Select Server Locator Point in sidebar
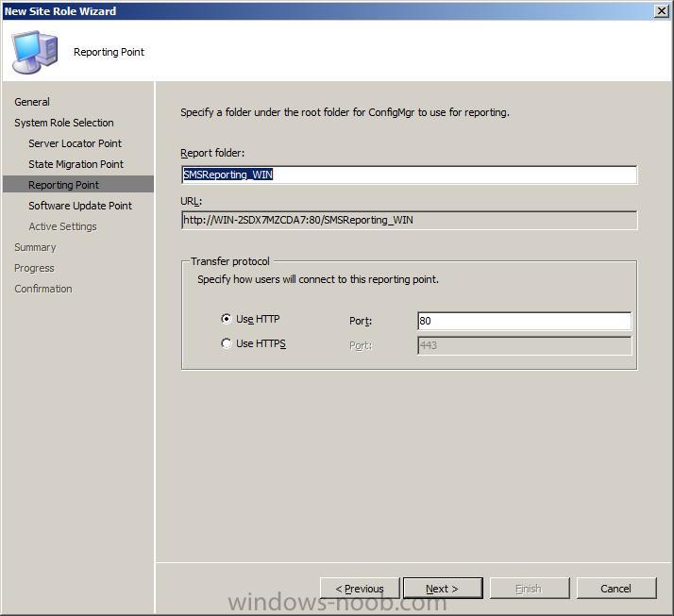Screen dimensions: 674x616 coord(75,143)
